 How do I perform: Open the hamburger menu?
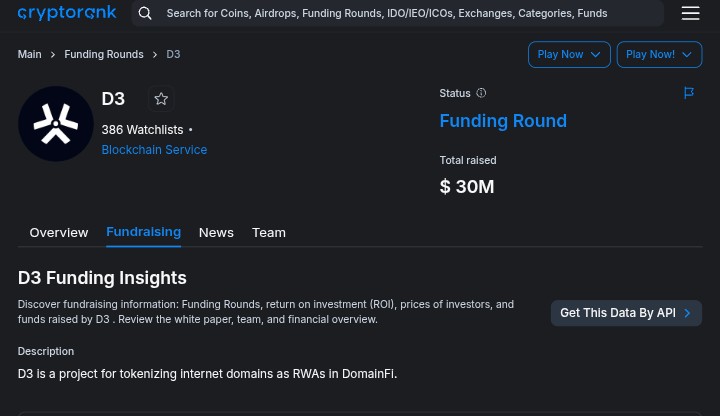(x=690, y=13)
